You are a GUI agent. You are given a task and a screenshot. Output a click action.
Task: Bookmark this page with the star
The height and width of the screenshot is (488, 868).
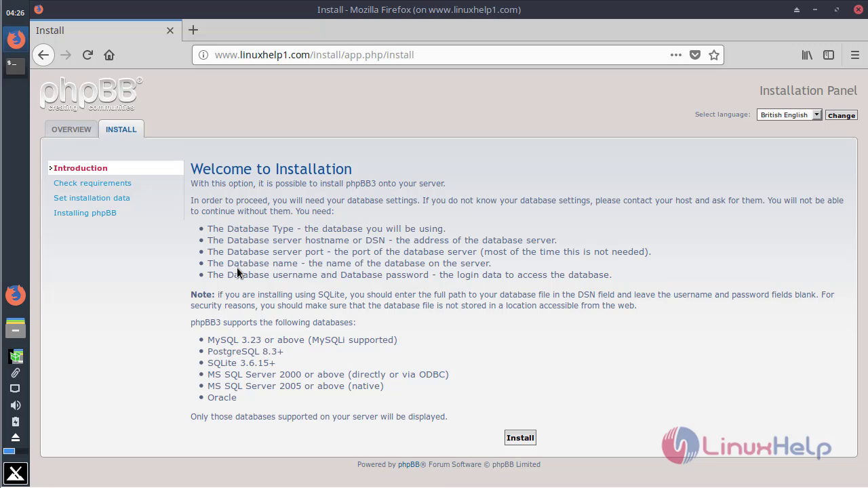click(714, 55)
